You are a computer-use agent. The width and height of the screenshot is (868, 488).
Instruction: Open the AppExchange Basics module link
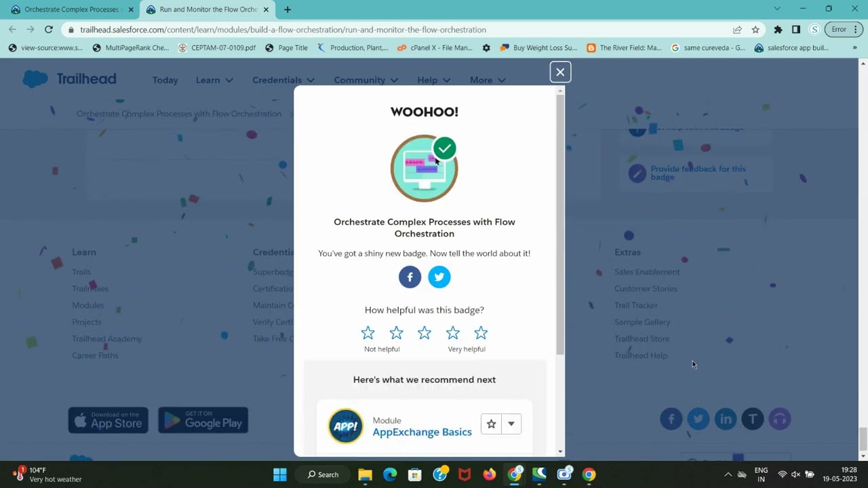coord(422,432)
